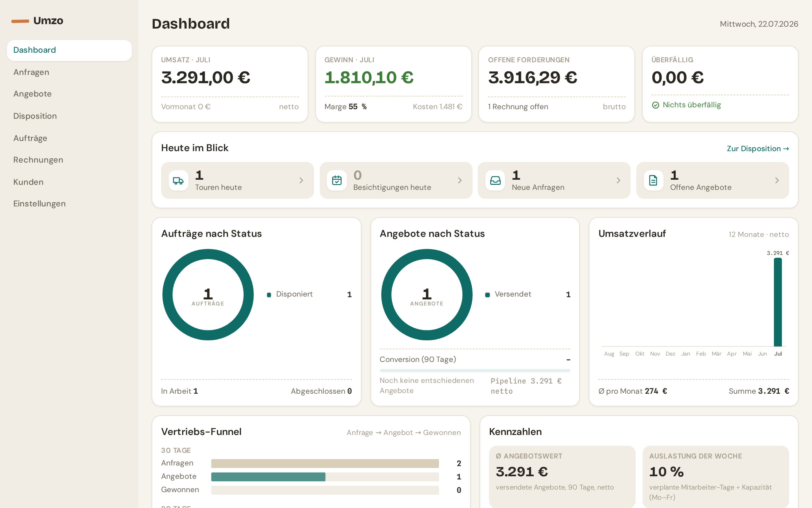The image size is (812, 508).
Task: Click the 'In Arbeit 1' text
Action: coord(180,391)
